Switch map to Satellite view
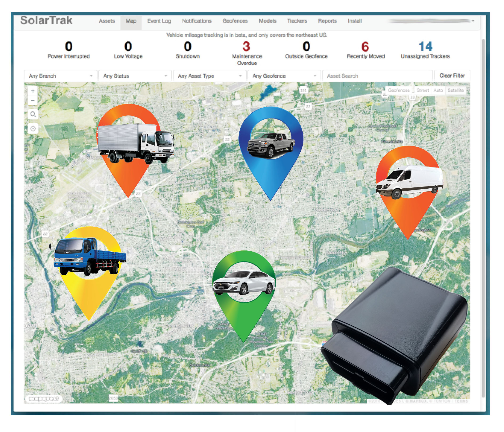The image size is (504, 432). pyautogui.click(x=455, y=90)
